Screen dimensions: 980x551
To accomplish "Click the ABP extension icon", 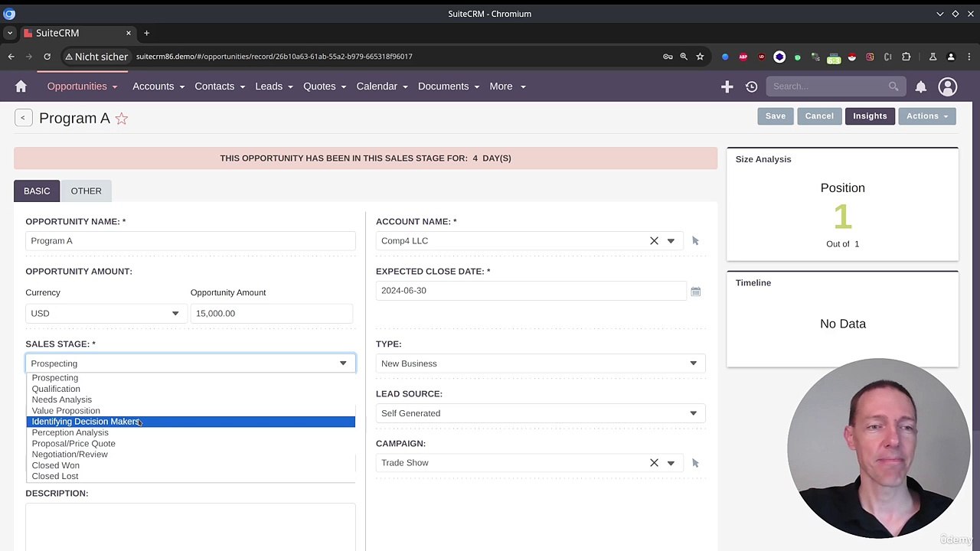I will pos(743,57).
